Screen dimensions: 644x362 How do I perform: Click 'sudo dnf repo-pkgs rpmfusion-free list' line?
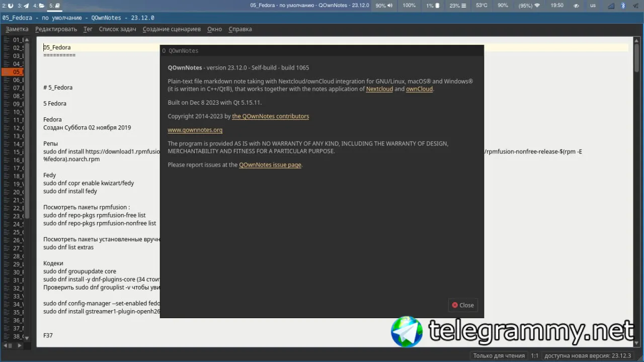(x=94, y=215)
